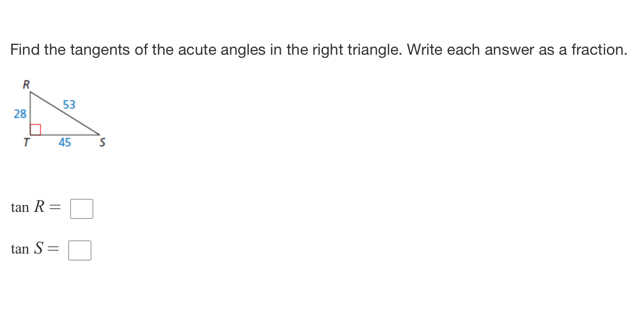Click the right angle square symbol
Viewport: 644px width, 326px height.
(x=35, y=129)
